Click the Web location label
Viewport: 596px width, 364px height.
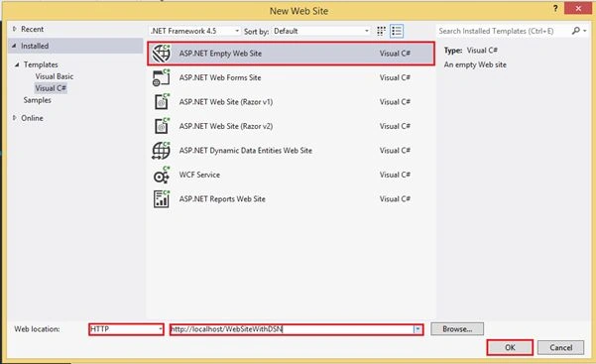(38, 329)
